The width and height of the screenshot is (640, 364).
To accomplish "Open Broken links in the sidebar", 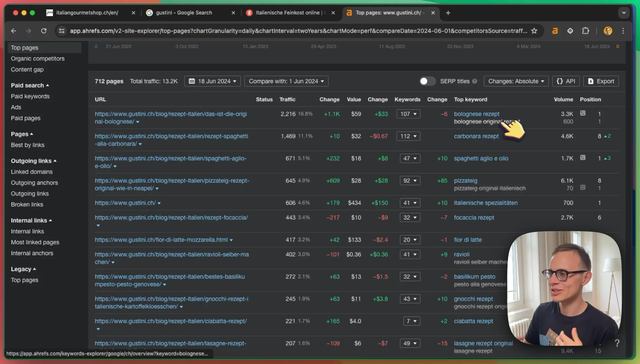I will [x=27, y=205].
